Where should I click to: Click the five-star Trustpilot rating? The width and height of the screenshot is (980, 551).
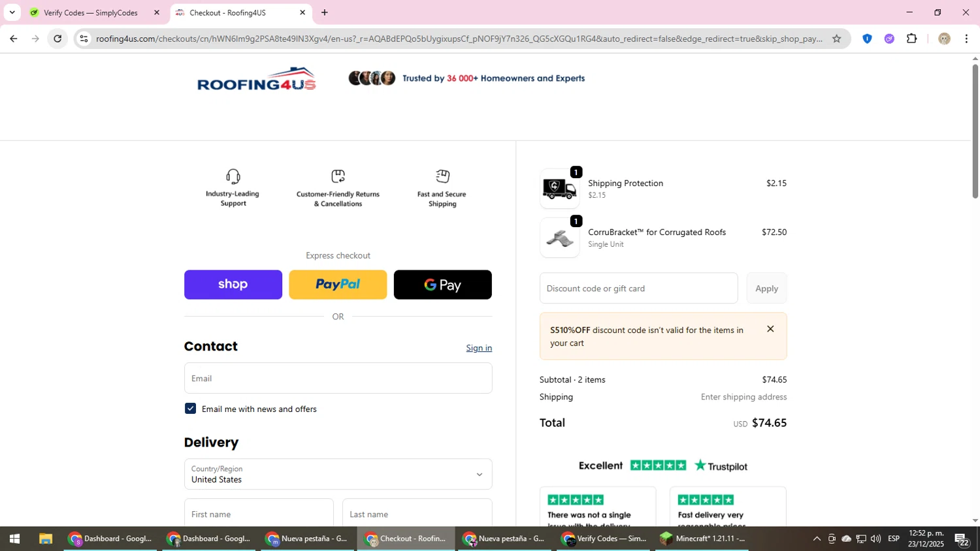(658, 465)
